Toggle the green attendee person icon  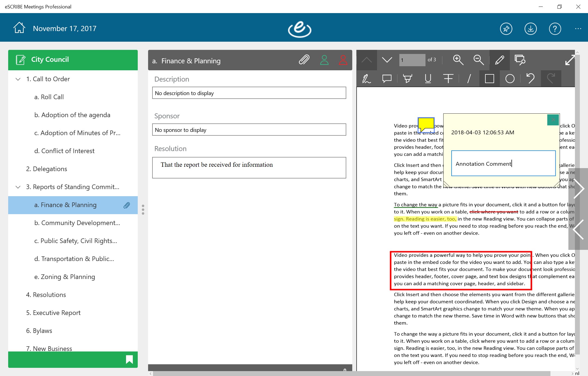pos(324,60)
